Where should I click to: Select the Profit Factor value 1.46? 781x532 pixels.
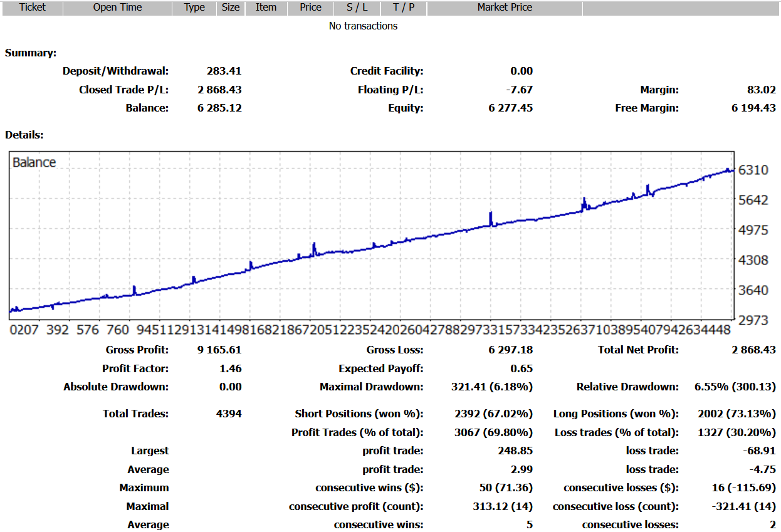(231, 368)
